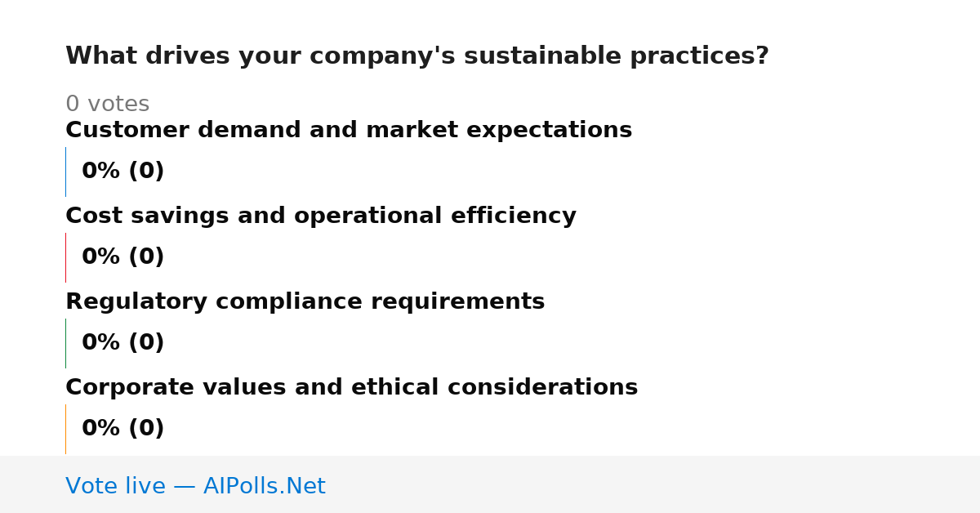Image resolution: width=980 pixels, height=513 pixels.
Task: Click 0% (0) result under Cost savings
Action: (122, 257)
